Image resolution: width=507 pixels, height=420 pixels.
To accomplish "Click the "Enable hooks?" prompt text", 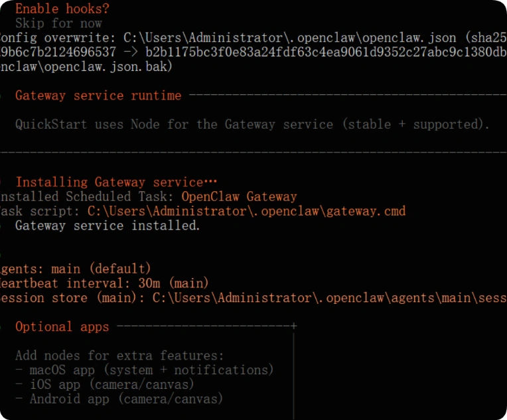I will pyautogui.click(x=62, y=9).
